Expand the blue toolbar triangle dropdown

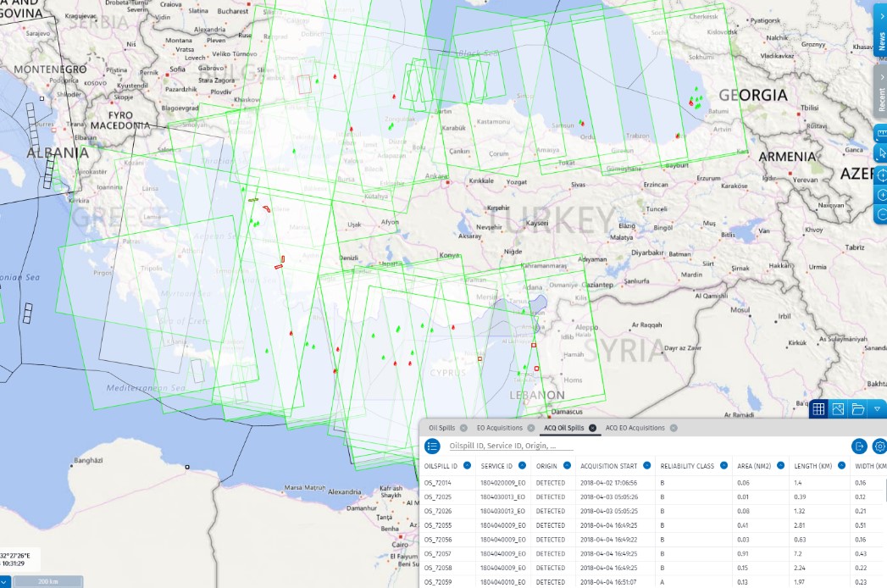[x=878, y=409]
